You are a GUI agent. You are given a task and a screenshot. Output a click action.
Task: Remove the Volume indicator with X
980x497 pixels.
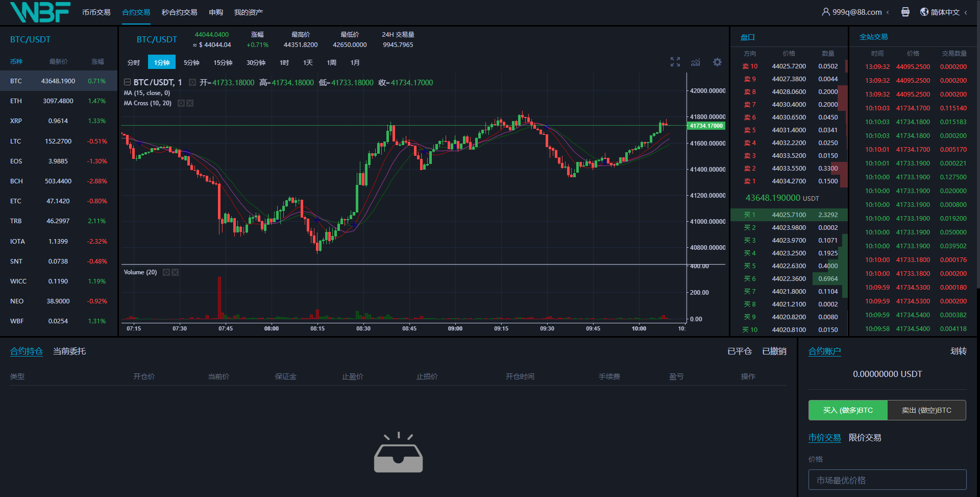(175, 272)
